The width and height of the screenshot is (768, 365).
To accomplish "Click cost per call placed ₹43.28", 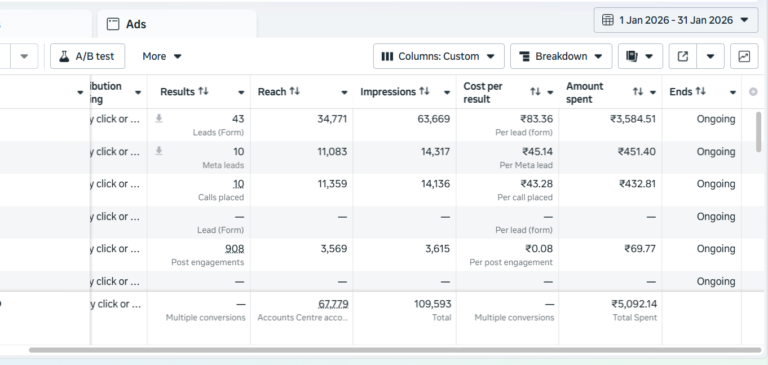I will point(536,184).
